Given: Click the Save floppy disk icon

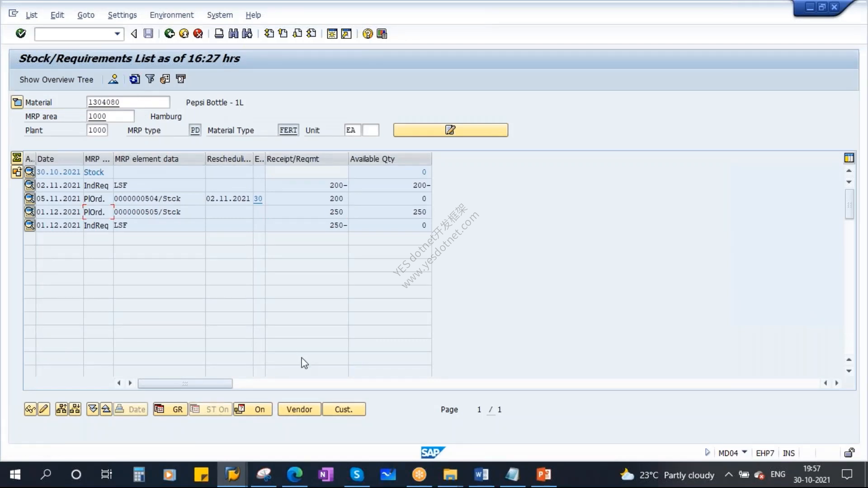Looking at the screenshot, I should (x=148, y=33).
